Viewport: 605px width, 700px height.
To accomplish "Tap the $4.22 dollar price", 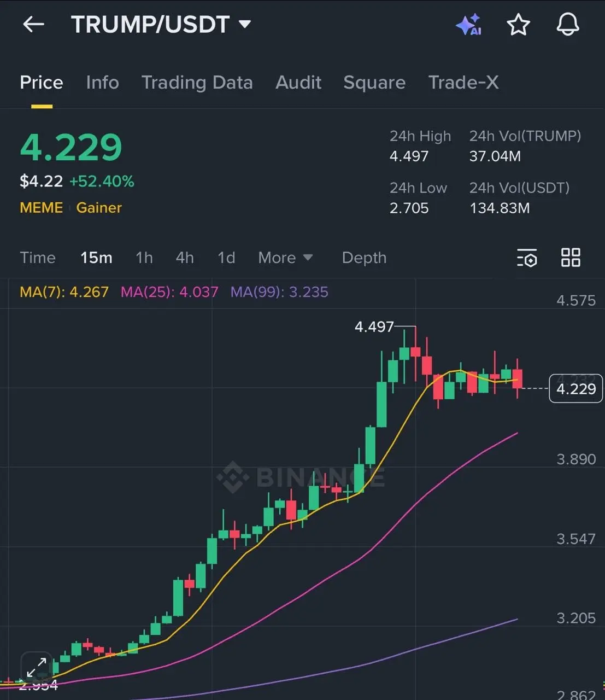I will pyautogui.click(x=42, y=181).
